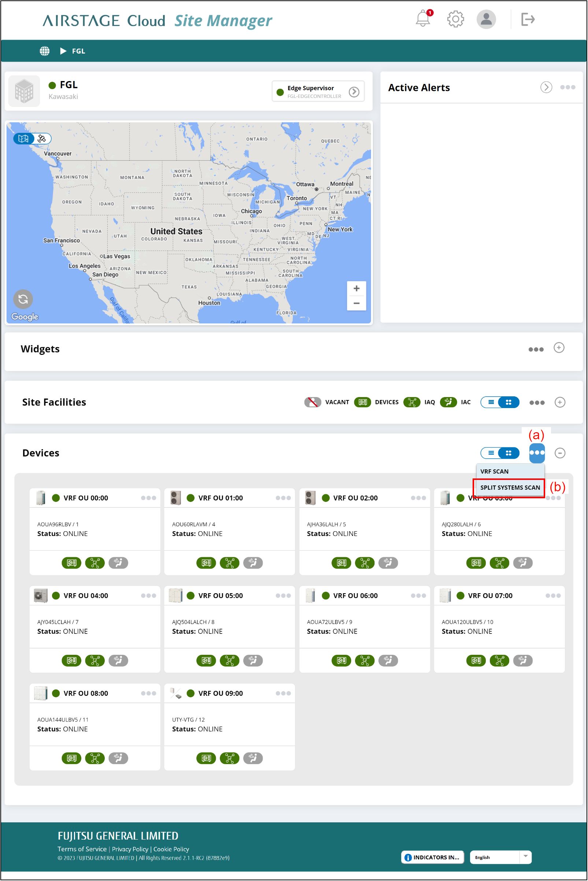Open the Privacy Policy link
Viewport: 588px width, 881px height.
click(x=130, y=849)
